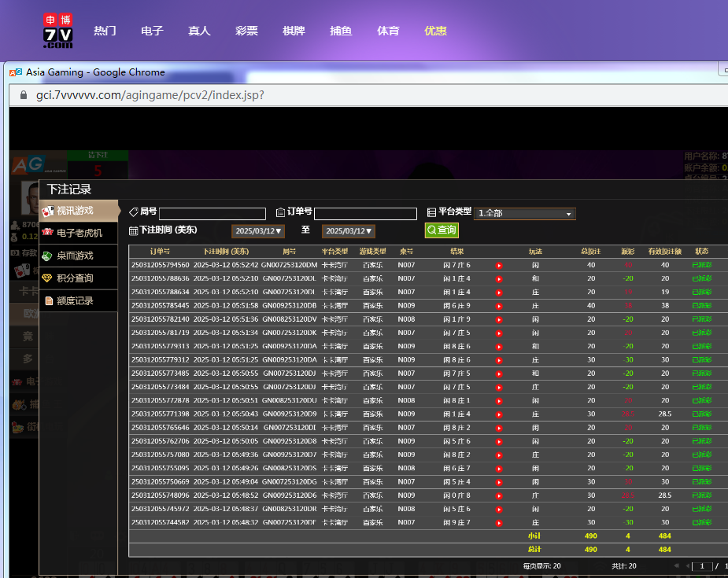Open the start date picker for 下注时间
Viewport: 728px width, 578px height.
pos(258,231)
